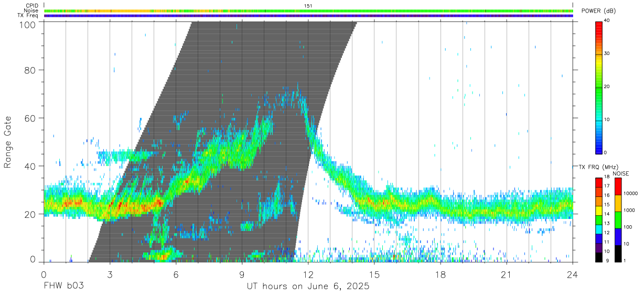
Task: Click the TX FRQ (MHz) color bar
Action: [x=598, y=219]
